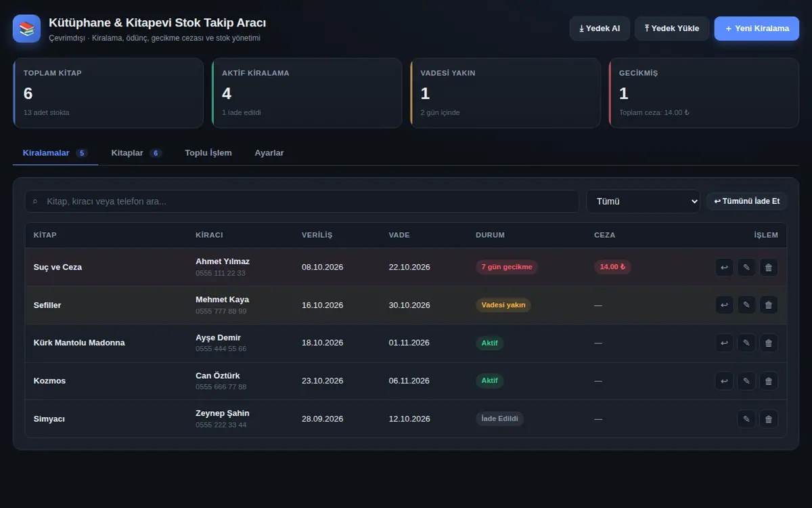Select the Aktif Kiralama stat card
The height and width of the screenshot is (508, 812).
point(307,93)
